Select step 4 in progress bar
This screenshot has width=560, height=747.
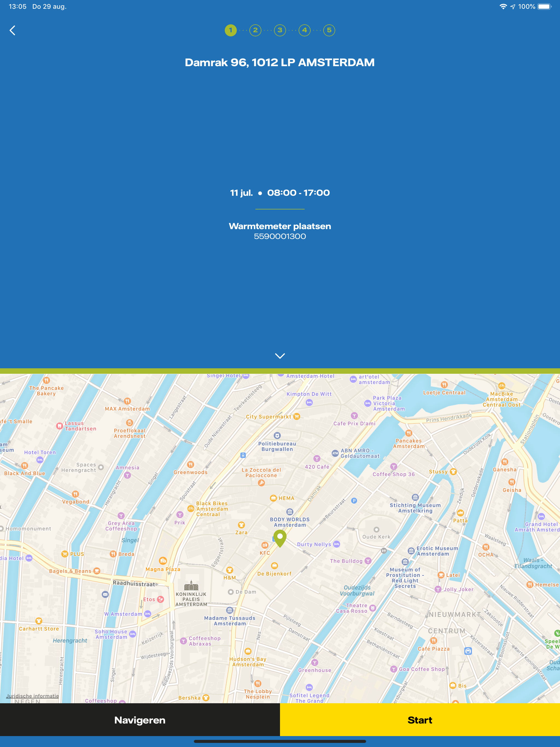click(305, 30)
